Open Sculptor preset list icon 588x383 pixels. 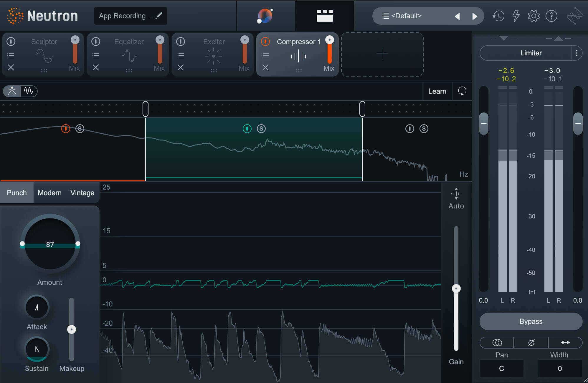click(11, 55)
